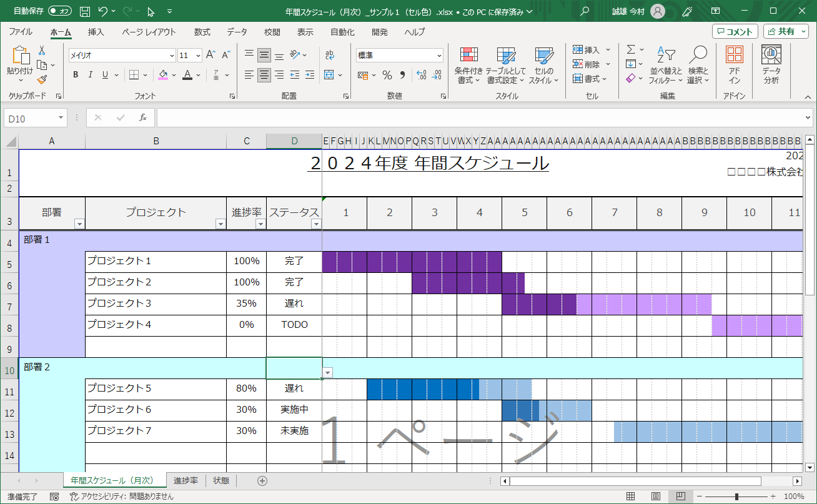Click the Data Analysis (データ分析) icon
Image resolution: width=817 pixels, height=504 pixels.
point(771,66)
